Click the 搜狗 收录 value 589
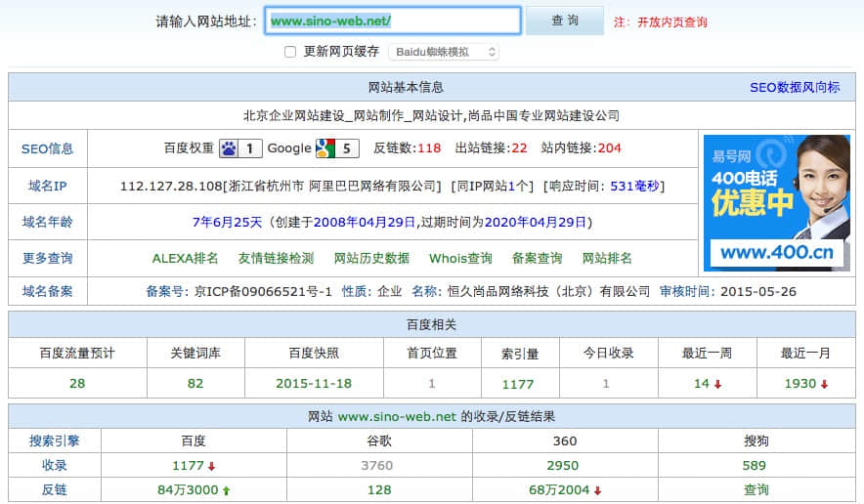The image size is (864, 504). click(755, 466)
